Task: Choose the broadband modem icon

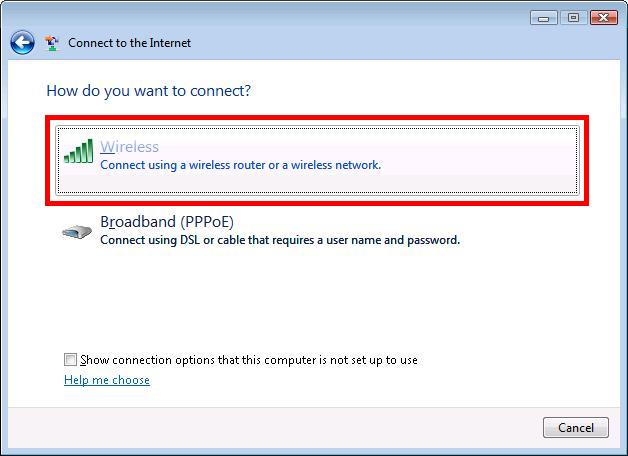Action: (x=77, y=232)
